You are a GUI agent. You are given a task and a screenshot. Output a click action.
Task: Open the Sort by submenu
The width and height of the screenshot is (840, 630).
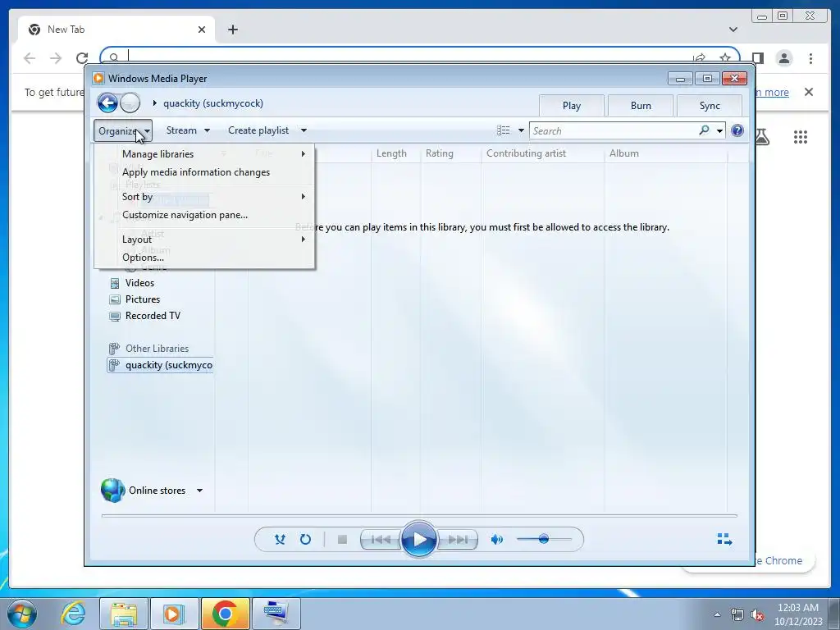[204, 197]
